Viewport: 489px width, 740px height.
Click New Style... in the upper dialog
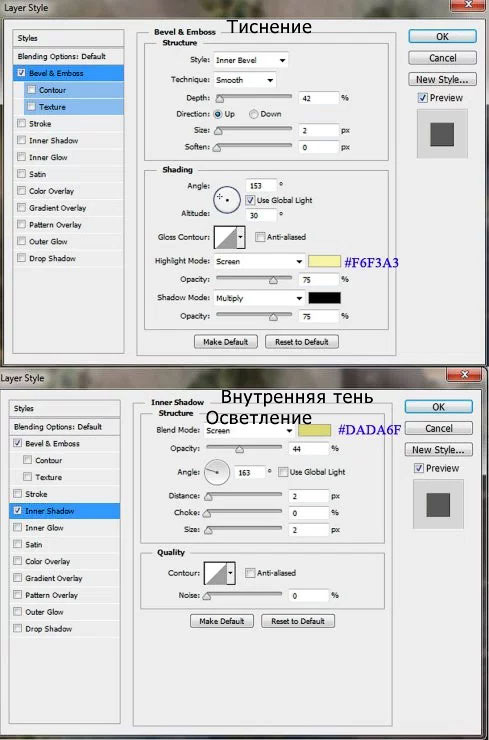[x=442, y=79]
